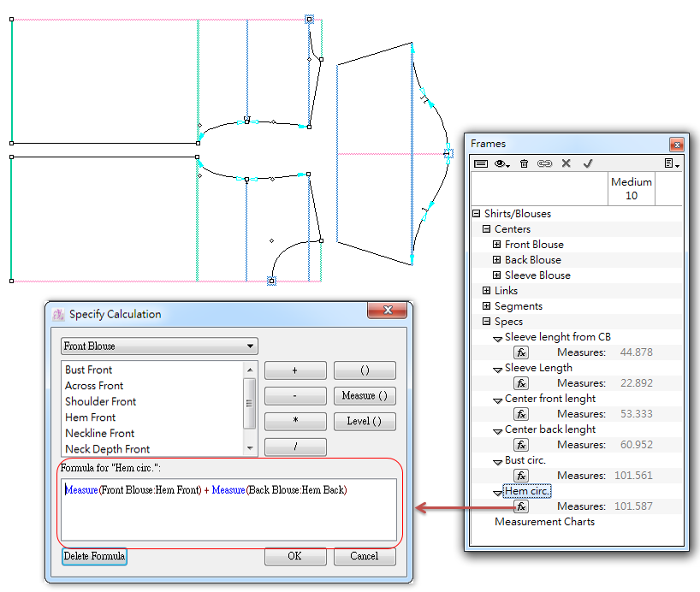Expand the Links tree node
This screenshot has height=592, width=700.
click(x=487, y=291)
